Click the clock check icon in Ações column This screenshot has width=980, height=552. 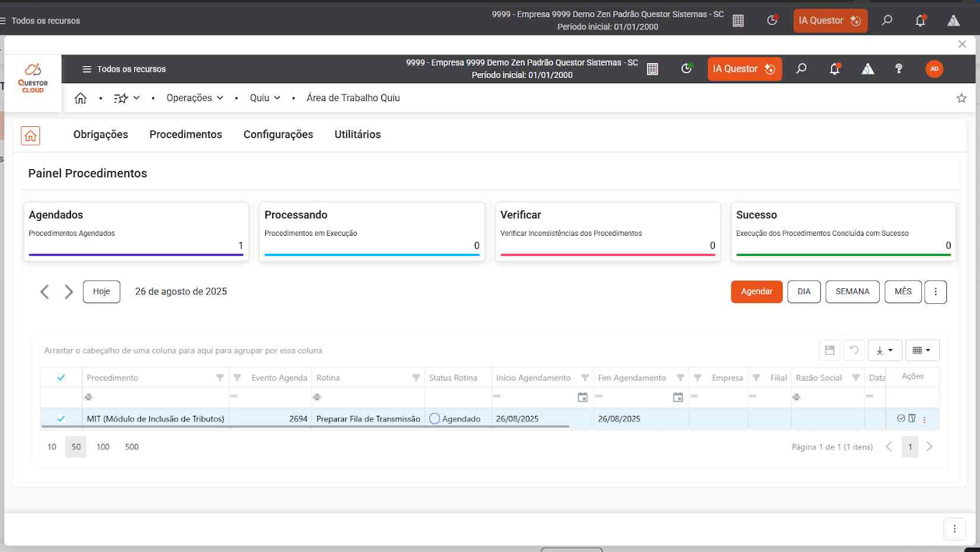point(900,419)
